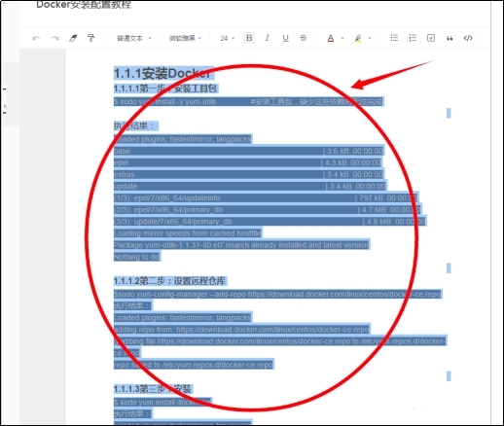Toggle strikethrough formatting

pos(304,38)
